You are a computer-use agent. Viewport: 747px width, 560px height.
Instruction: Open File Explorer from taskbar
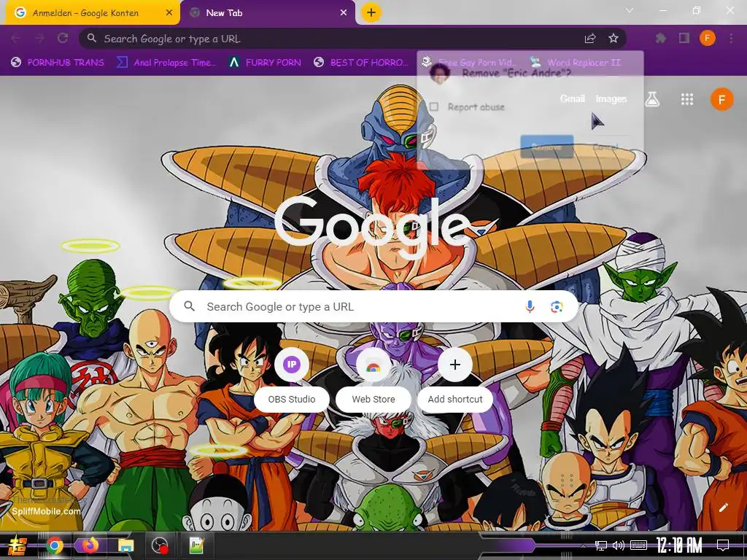click(x=125, y=545)
